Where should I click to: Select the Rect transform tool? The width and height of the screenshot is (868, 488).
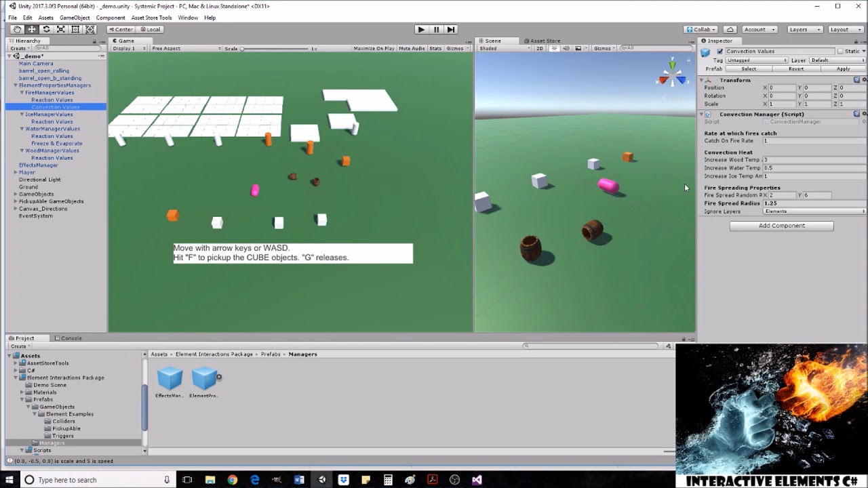(75, 29)
